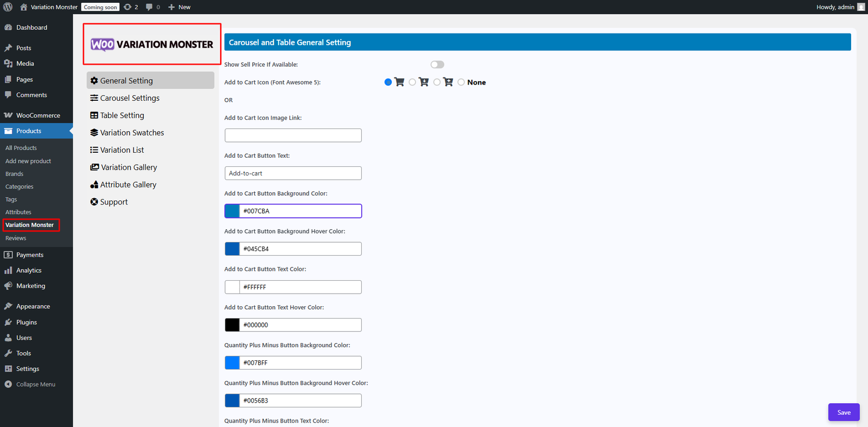Viewport: 868px width, 427px height.
Task: Collapse the WordPress admin menu
Action: [x=35, y=384]
